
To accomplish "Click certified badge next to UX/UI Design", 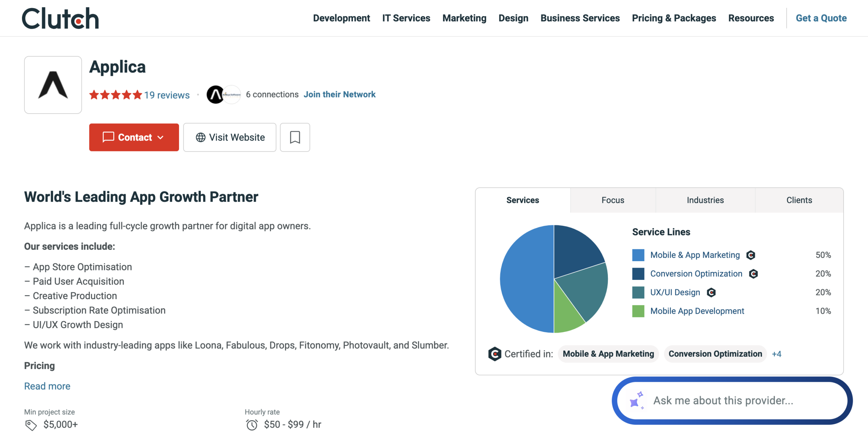I will (x=711, y=292).
